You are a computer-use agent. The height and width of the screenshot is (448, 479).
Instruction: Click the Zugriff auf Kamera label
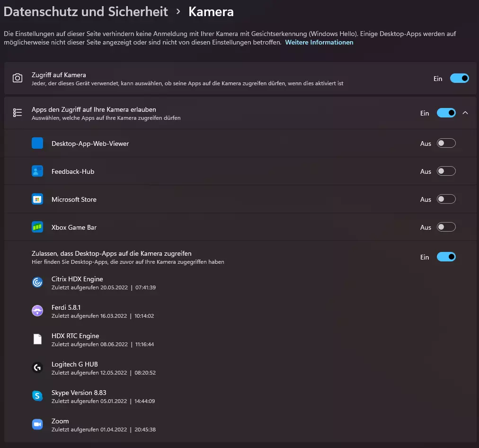pyautogui.click(x=59, y=75)
